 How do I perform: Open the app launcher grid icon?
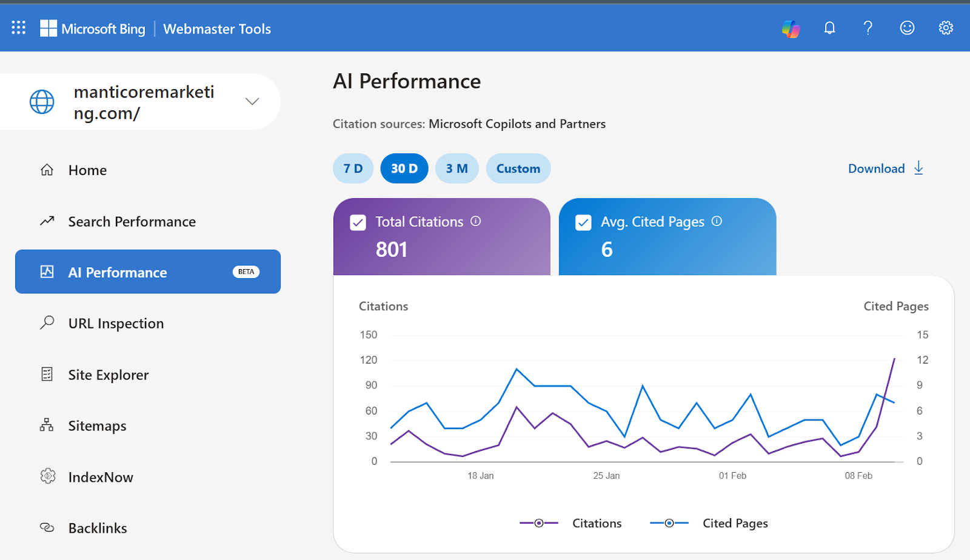point(19,28)
